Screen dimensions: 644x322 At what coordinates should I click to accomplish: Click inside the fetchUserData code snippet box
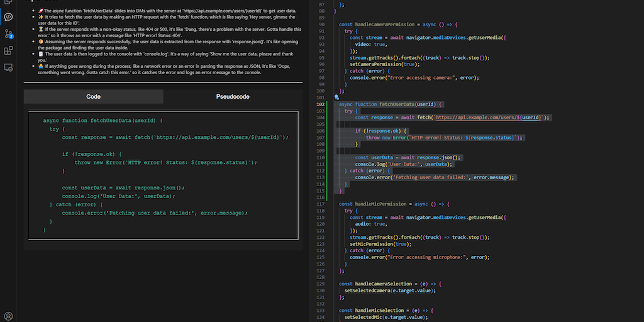pos(163,175)
